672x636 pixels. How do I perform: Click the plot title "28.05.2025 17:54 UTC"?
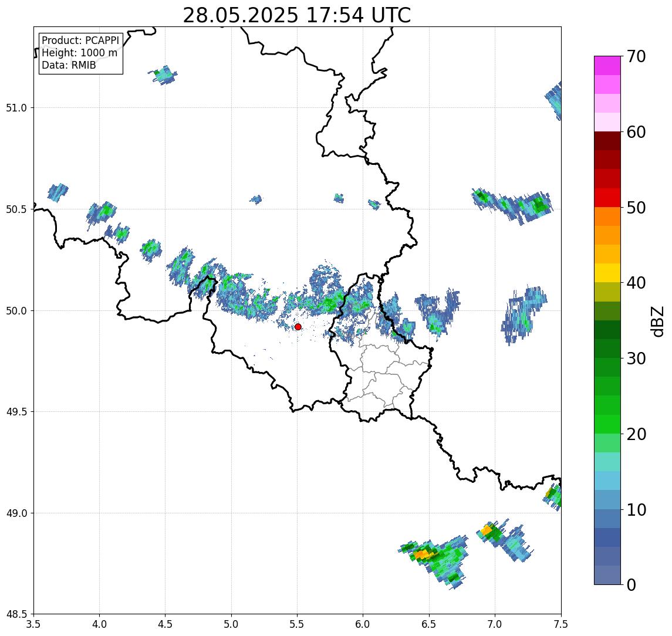click(x=296, y=16)
